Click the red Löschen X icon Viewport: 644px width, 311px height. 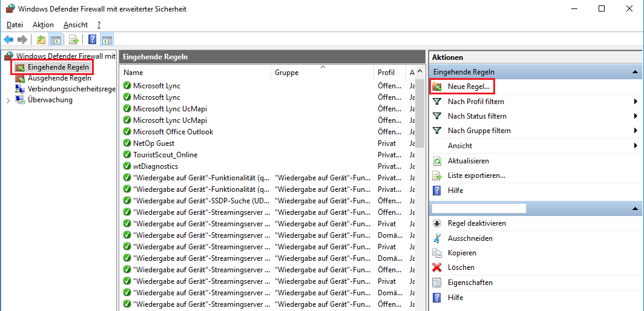point(437,267)
